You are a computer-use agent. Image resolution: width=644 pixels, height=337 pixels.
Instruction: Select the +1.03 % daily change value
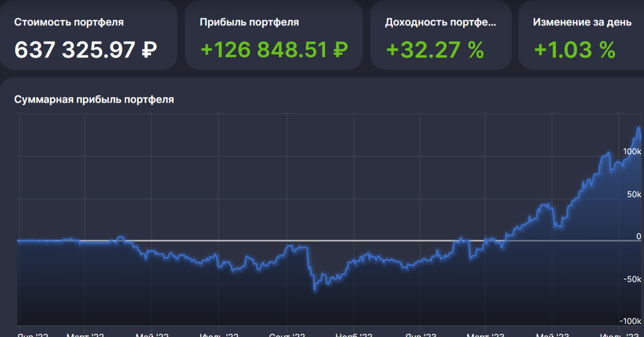pos(574,50)
